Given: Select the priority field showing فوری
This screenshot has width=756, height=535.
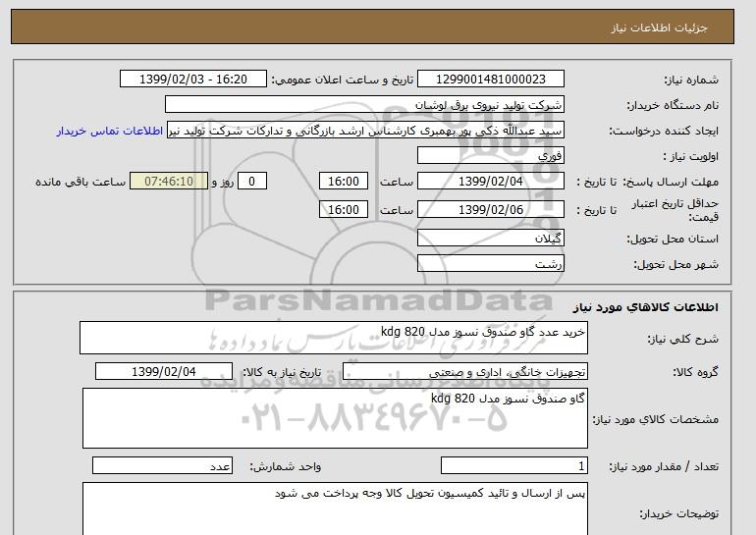Looking at the screenshot, I should [x=490, y=156].
